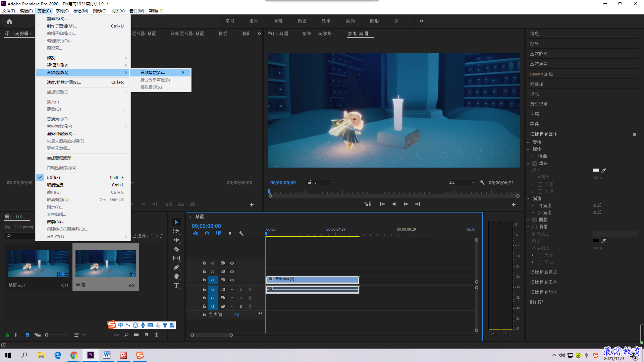
Task: Select the Pen tool
Action: (x=176, y=267)
